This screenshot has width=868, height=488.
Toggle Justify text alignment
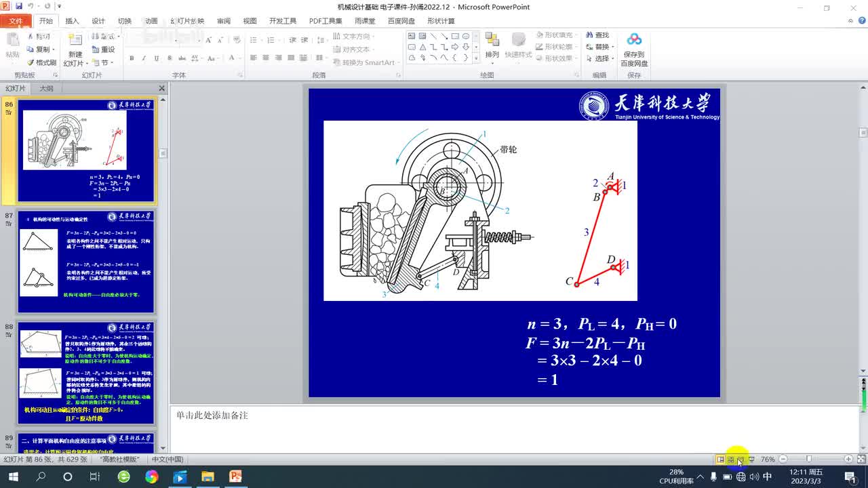point(290,58)
